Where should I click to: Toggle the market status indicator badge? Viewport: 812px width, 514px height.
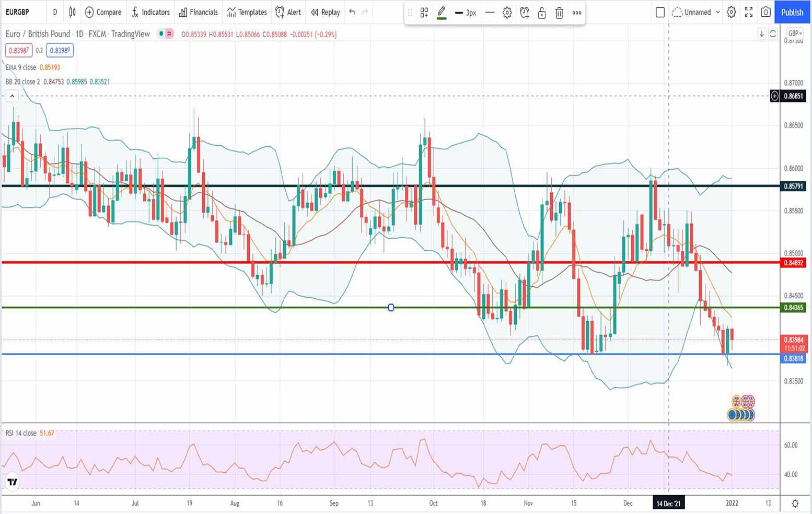point(166,34)
